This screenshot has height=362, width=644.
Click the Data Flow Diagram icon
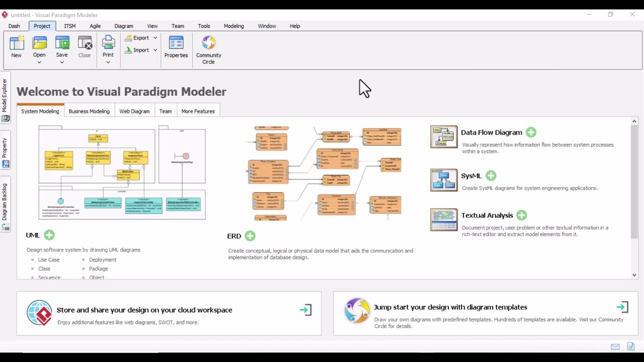(x=444, y=137)
